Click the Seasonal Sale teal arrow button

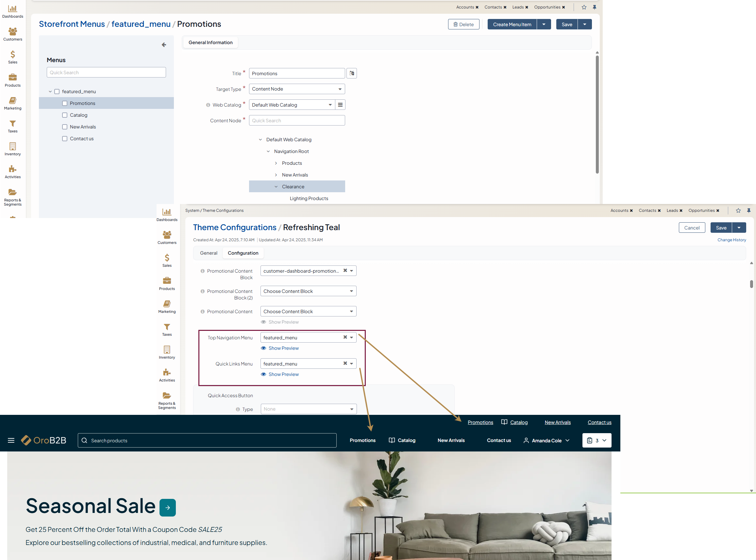point(167,507)
